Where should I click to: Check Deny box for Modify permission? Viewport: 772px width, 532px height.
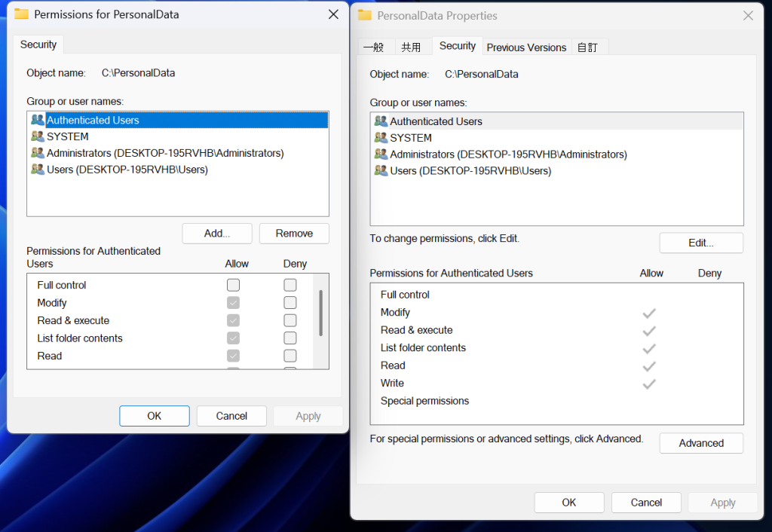[290, 303]
